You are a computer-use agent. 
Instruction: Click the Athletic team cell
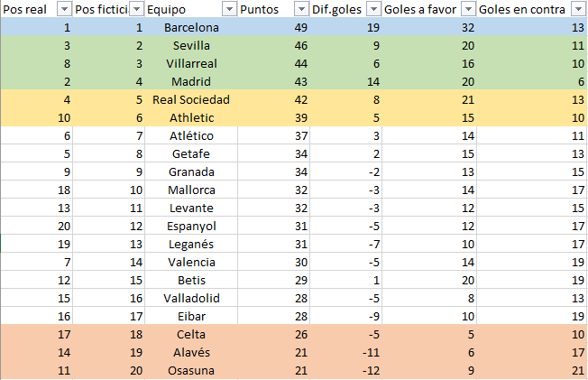(191, 117)
